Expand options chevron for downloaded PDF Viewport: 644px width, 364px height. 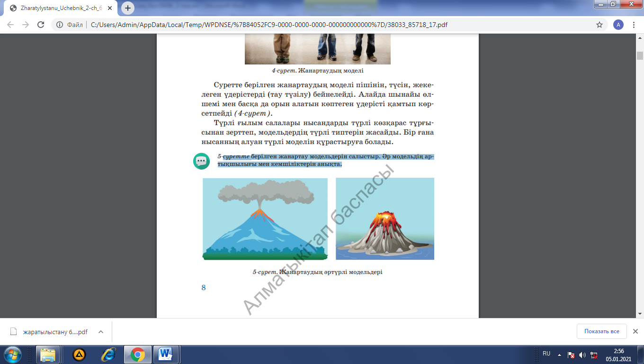pyautogui.click(x=101, y=332)
